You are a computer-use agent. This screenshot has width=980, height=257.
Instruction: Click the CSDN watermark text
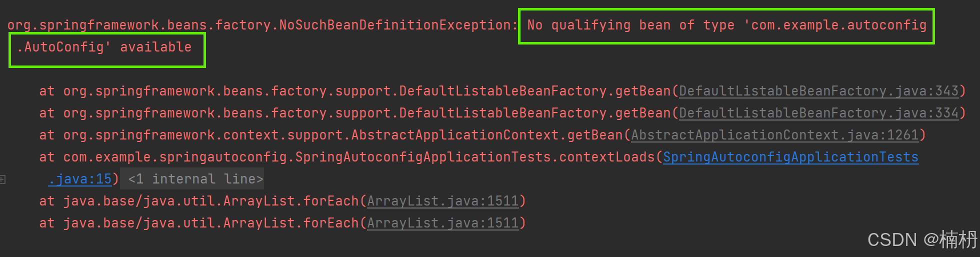point(921,240)
